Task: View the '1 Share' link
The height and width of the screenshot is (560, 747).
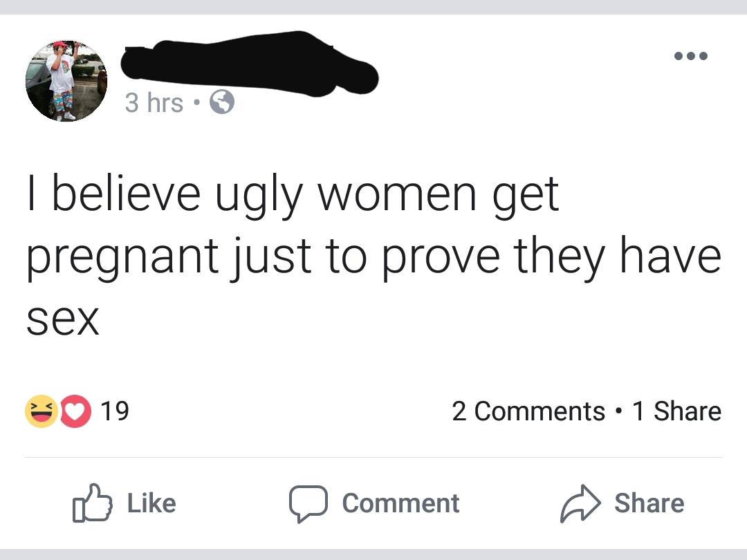Action: click(676, 411)
